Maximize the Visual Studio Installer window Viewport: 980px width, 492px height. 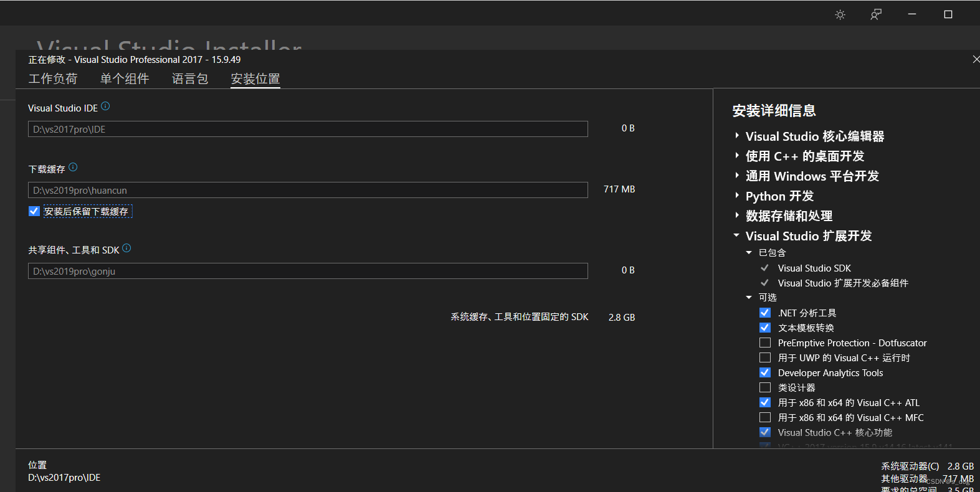(948, 14)
